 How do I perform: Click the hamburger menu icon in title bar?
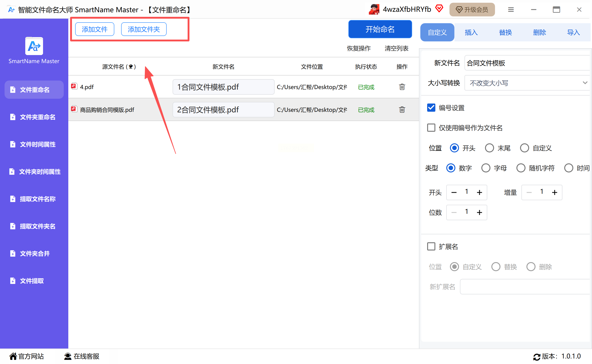click(x=511, y=10)
